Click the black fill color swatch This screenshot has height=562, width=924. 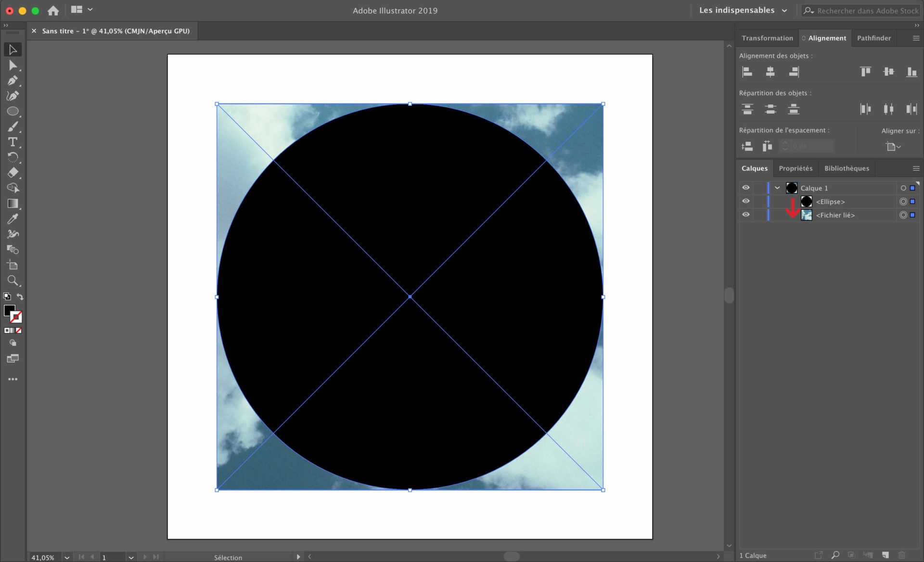click(x=8, y=310)
